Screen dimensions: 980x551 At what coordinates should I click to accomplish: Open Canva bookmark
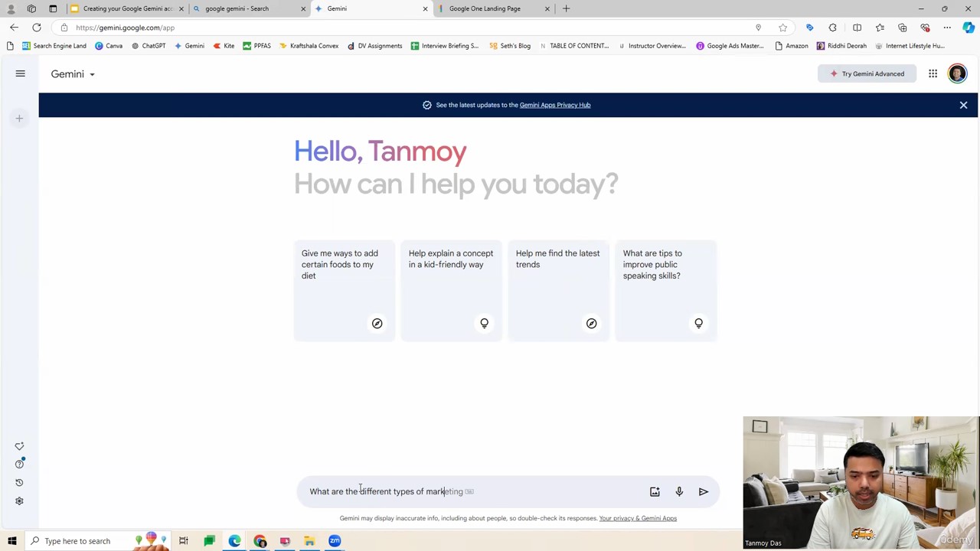click(x=109, y=46)
